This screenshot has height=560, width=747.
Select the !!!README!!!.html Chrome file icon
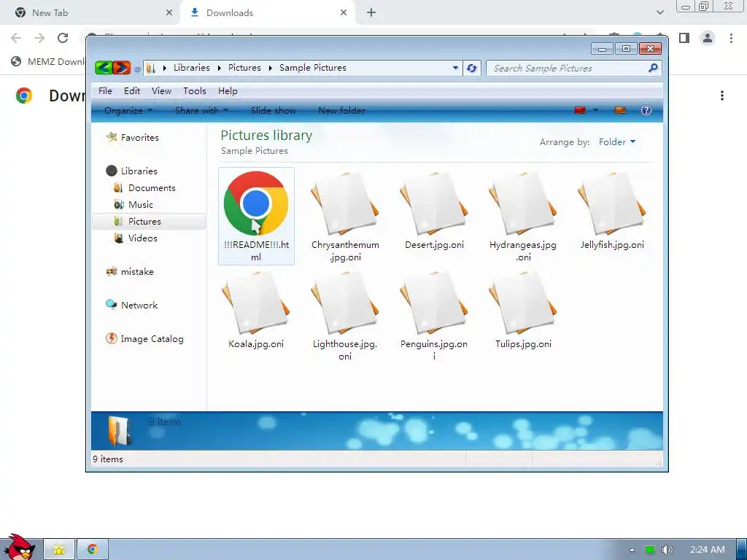(256, 203)
